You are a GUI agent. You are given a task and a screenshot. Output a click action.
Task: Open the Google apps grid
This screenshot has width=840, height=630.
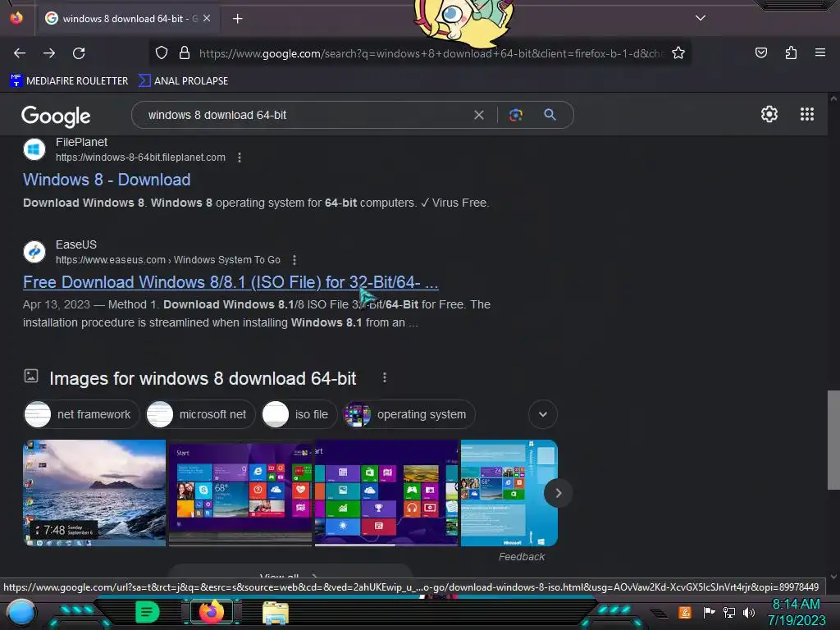(807, 114)
